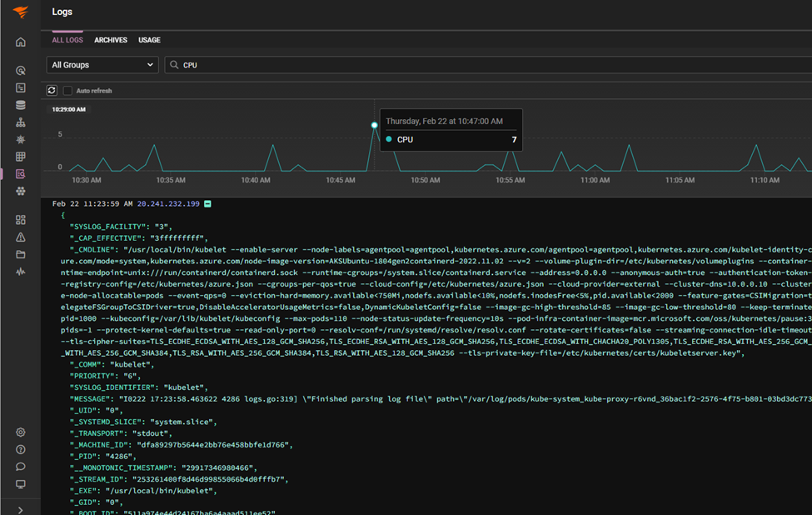Open the database stack sidebar icon
The height and width of the screenshot is (515, 812).
[x=21, y=105]
